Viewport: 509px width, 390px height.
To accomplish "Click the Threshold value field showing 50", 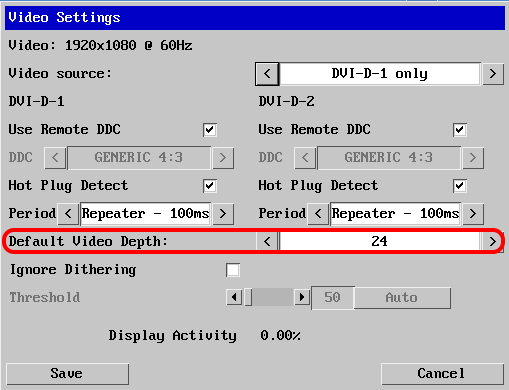I will (333, 297).
